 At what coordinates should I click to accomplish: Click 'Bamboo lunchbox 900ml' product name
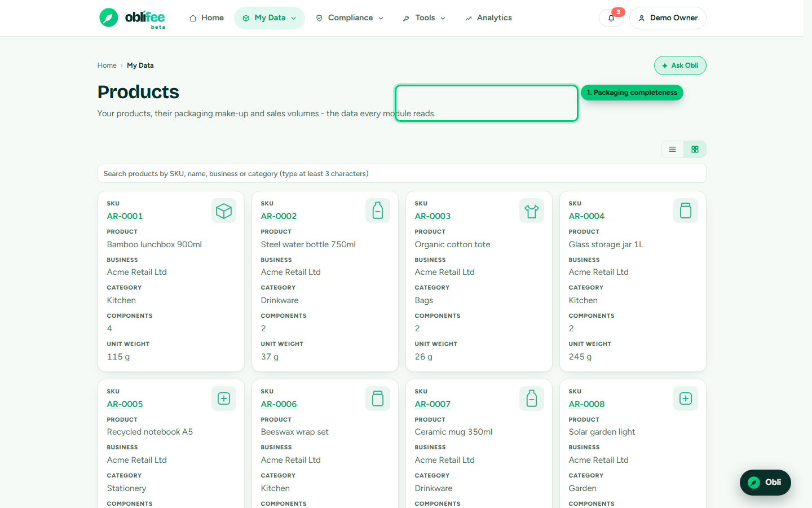pyautogui.click(x=155, y=244)
